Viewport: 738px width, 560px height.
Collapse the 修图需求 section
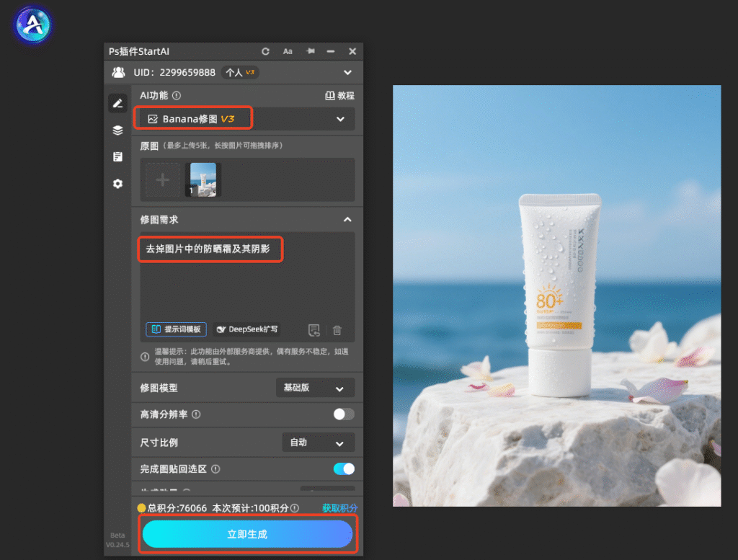[347, 220]
